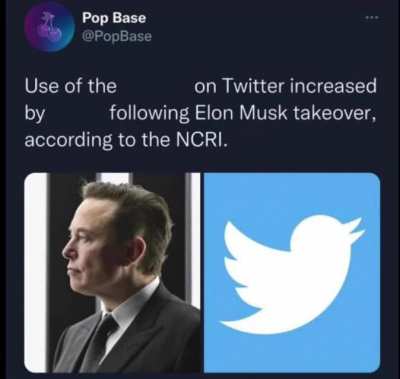Click the Pop Base display name
Screen dimensions: 400x379
[x=114, y=17]
